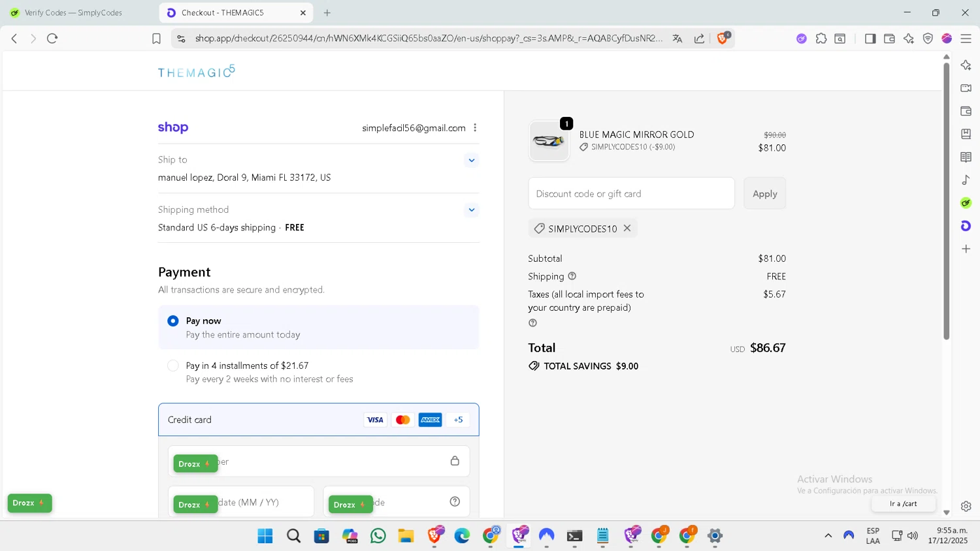
Task: Show security code help icon
Action: coord(455,501)
